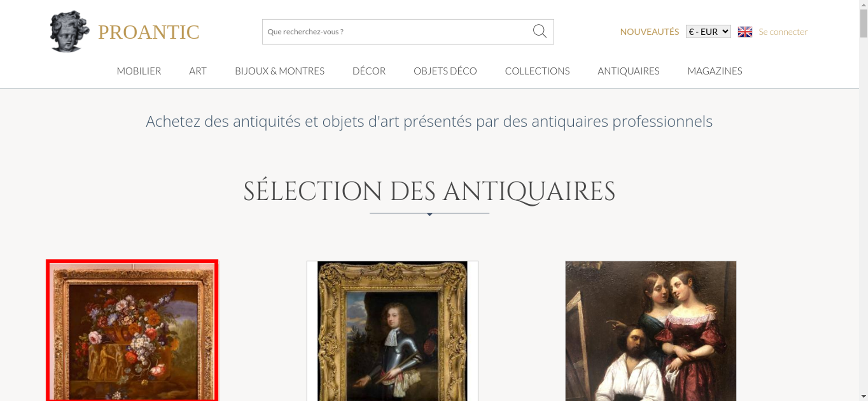
Task: Open the armored gentleman portrait thumbnail
Action: tap(392, 331)
